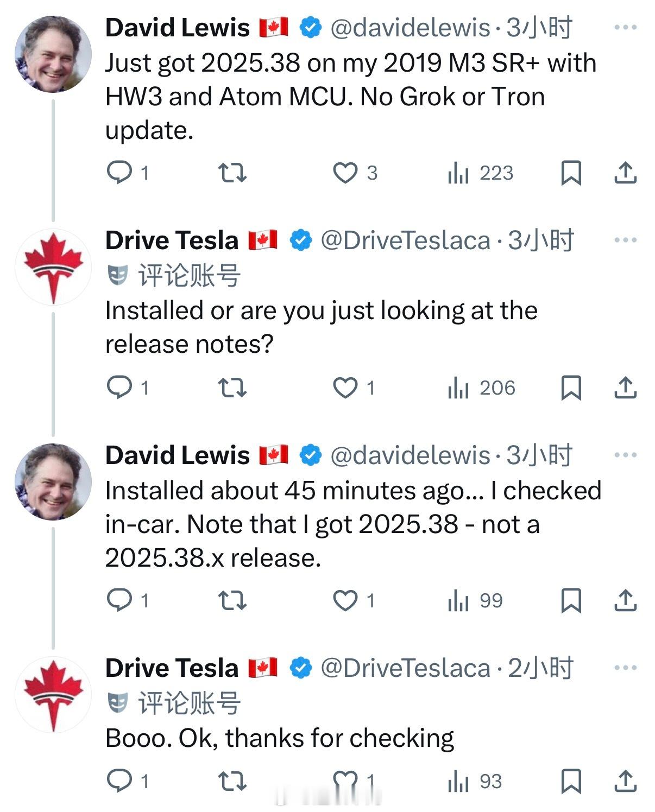Open Drive Tesla's maple leaf profile avatar

point(53,267)
